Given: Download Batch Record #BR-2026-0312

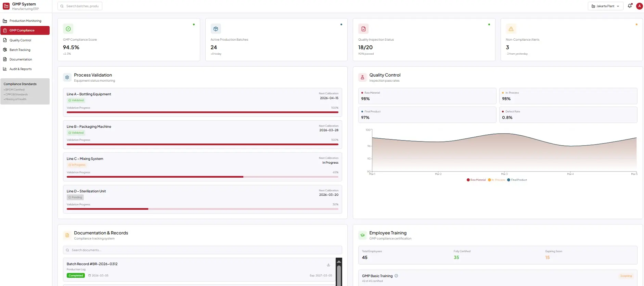Looking at the screenshot, I should click(328, 265).
